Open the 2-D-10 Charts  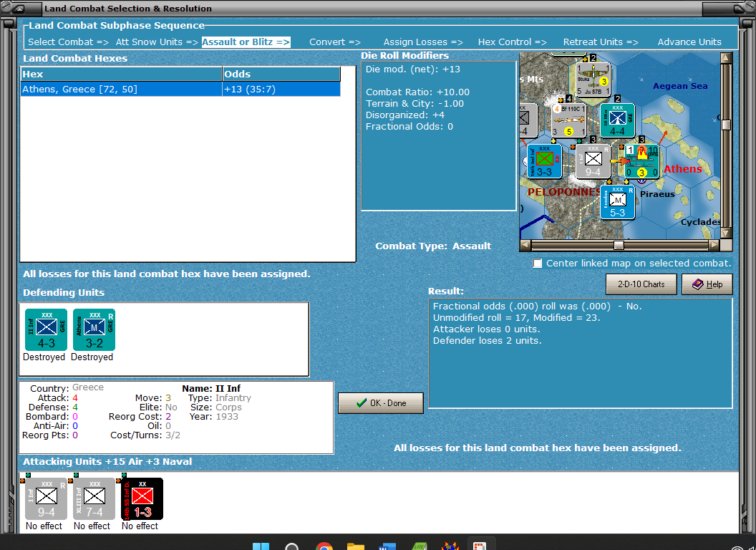point(641,284)
